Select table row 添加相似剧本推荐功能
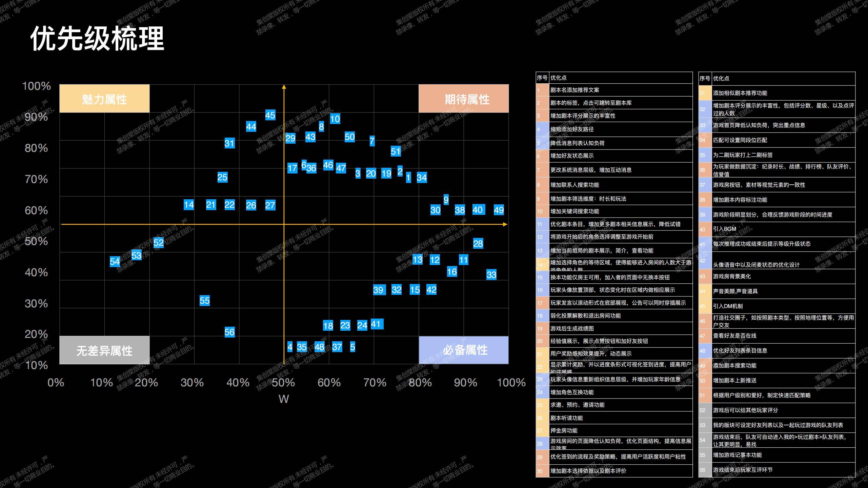Viewport: 868px width, 488px height. click(x=777, y=93)
